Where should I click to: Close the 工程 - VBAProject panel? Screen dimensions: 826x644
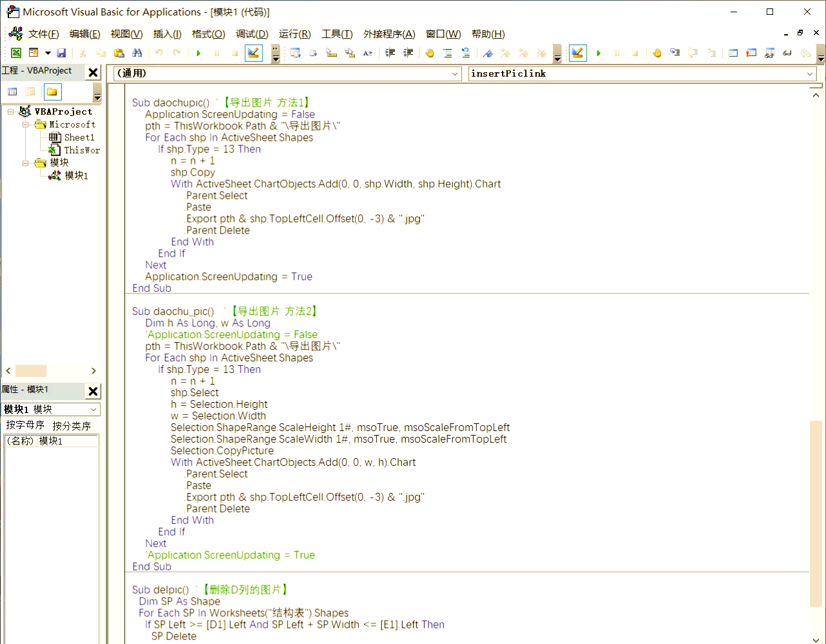point(93,72)
